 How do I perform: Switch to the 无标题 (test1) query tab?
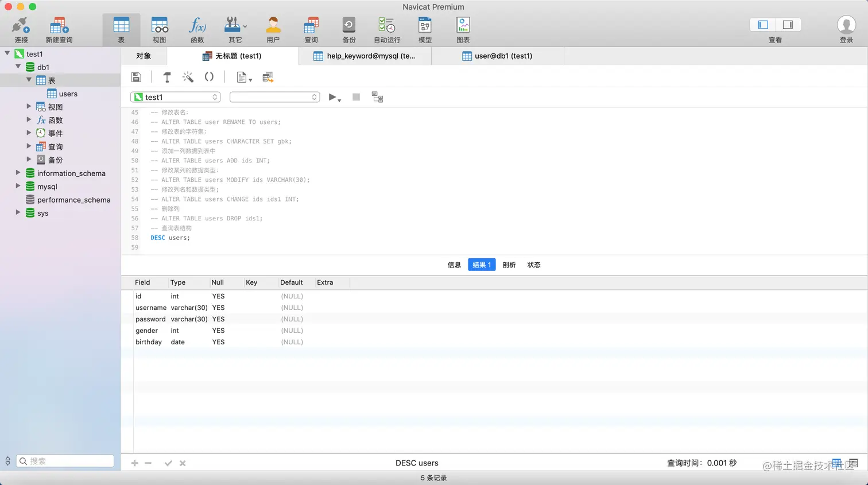[232, 56]
